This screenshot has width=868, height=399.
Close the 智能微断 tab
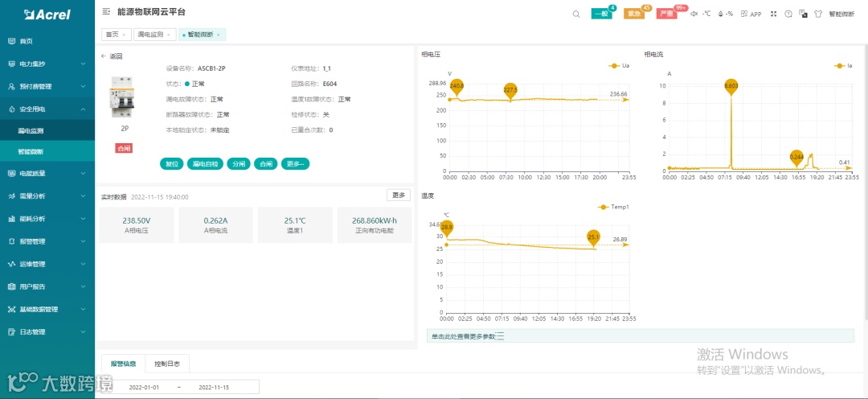tap(218, 35)
